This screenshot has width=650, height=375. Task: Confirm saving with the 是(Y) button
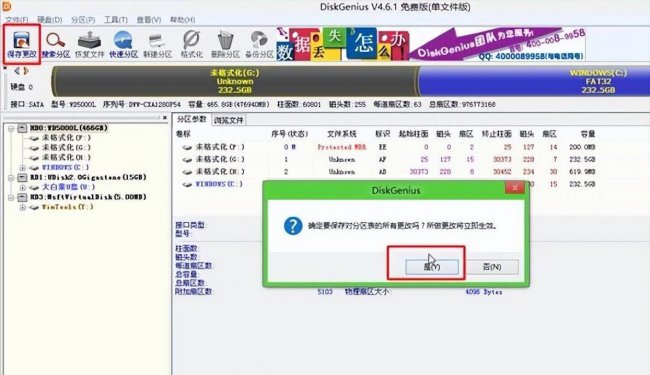coord(432,267)
